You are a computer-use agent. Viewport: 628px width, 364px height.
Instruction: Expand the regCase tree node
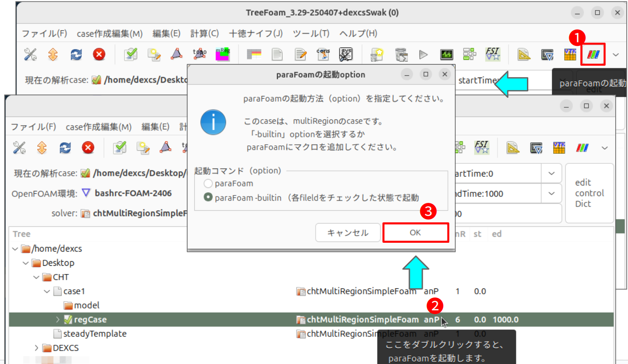(57, 319)
